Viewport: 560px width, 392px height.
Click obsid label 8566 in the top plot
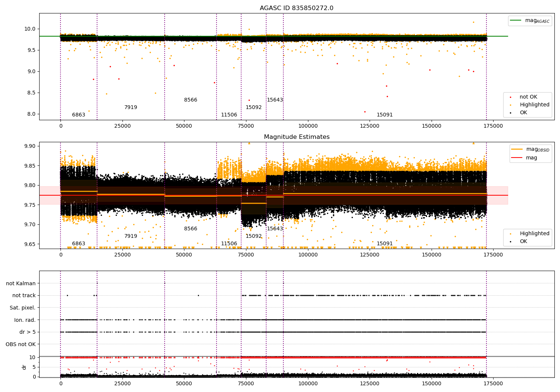[190, 100]
